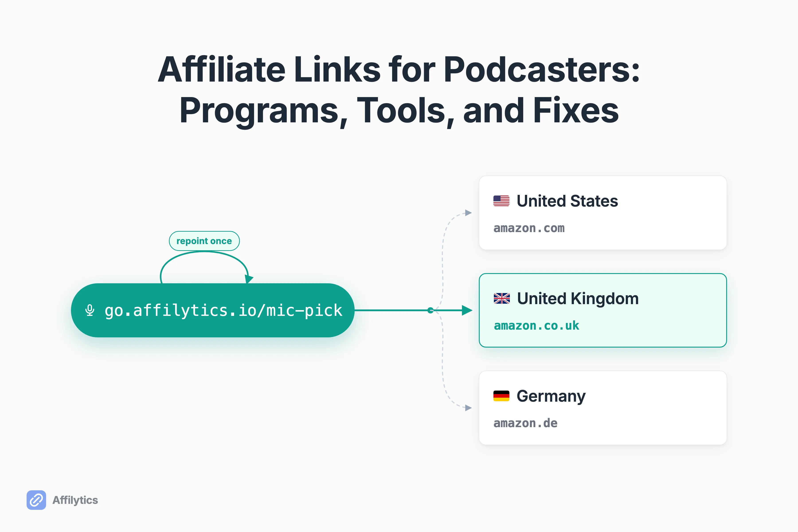Click the amazon.de domain text

pyautogui.click(x=525, y=423)
